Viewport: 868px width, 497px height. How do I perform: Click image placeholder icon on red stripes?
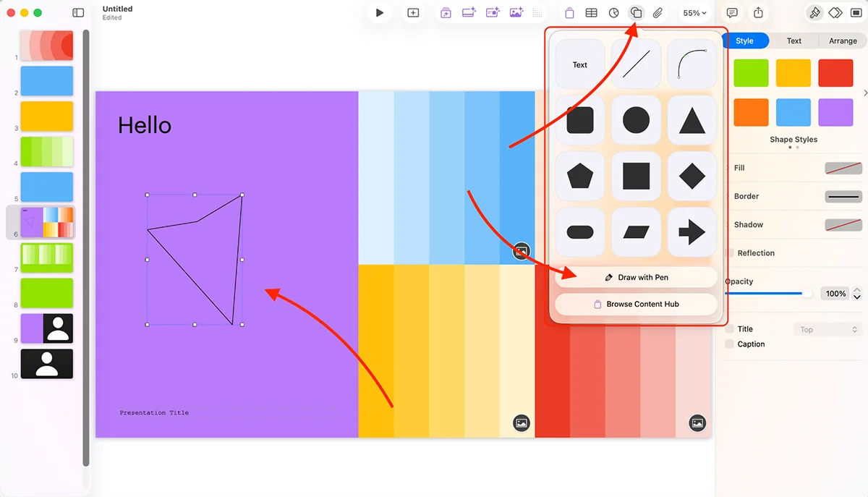click(697, 423)
